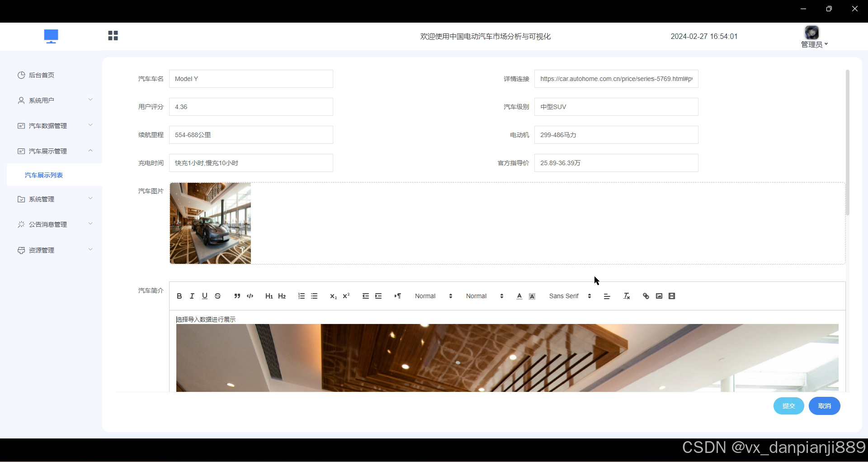Image resolution: width=868 pixels, height=462 pixels.
Task: Click the form's vertical scrollbar
Action: coord(847,143)
